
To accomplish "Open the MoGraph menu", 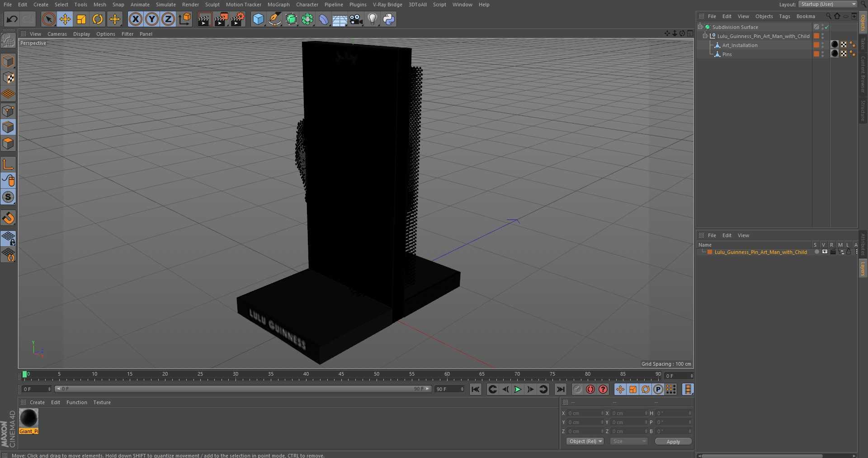I will click(x=278, y=5).
